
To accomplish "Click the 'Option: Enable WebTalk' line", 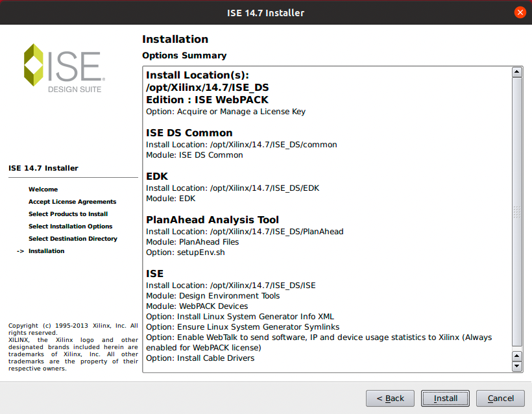I will pyautogui.click(x=319, y=343).
